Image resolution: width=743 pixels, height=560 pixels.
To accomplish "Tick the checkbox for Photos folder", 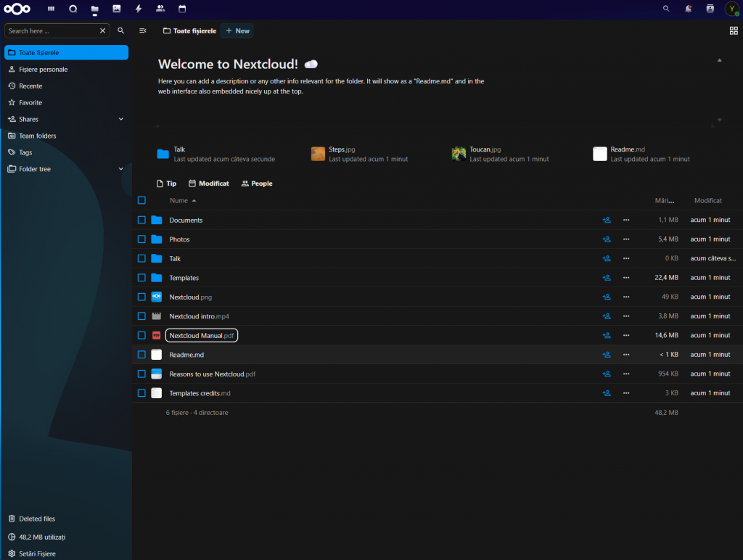I will 142,239.
